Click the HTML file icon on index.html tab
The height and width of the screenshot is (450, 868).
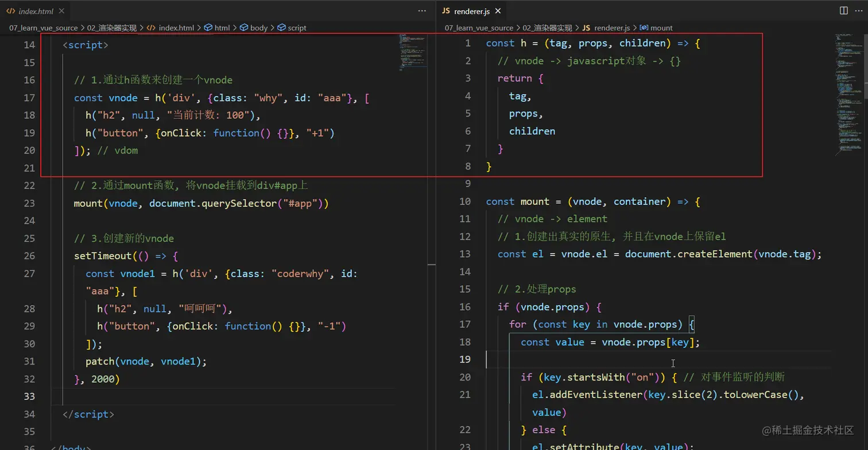pos(11,11)
